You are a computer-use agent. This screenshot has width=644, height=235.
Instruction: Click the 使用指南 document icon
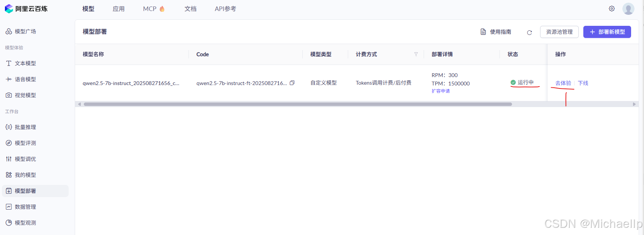point(483,32)
